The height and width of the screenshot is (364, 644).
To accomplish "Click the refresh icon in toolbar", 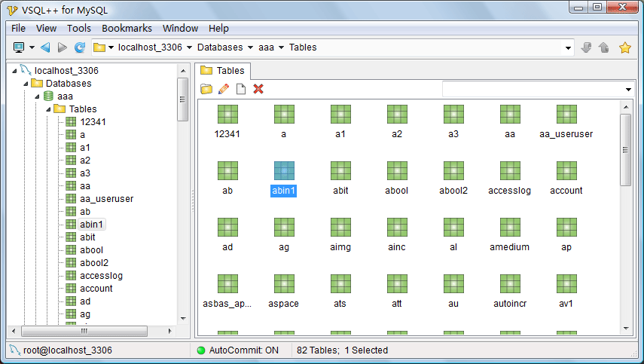I will [x=79, y=47].
